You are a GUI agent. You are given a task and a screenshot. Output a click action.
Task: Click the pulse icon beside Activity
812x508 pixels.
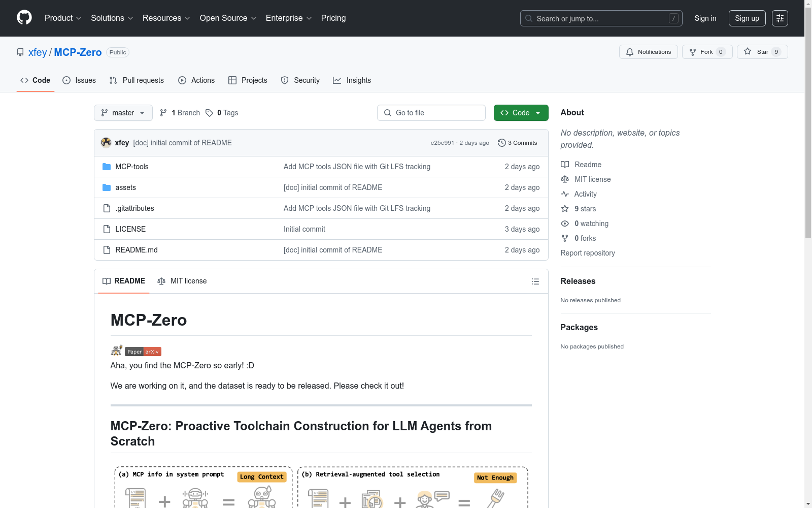click(x=565, y=194)
